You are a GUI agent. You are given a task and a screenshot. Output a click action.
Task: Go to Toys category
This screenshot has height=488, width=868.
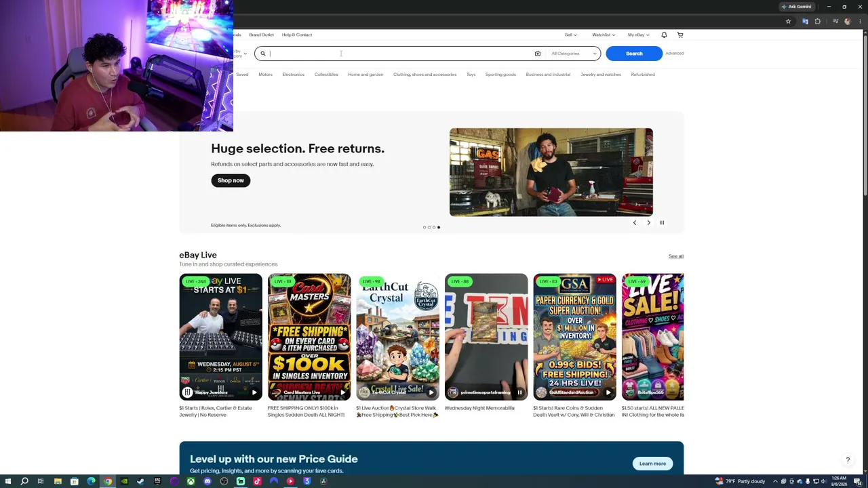[471, 75]
